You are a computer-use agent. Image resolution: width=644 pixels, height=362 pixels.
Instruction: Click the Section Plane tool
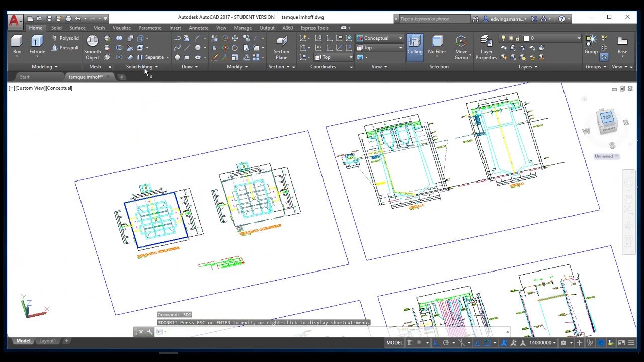click(281, 47)
